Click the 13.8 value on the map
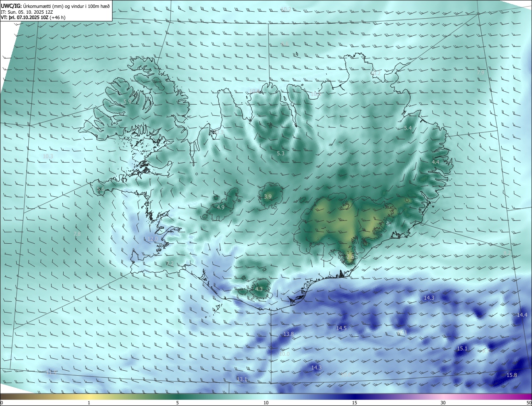The height and width of the screenshot is (406, 532). pyautogui.click(x=289, y=334)
